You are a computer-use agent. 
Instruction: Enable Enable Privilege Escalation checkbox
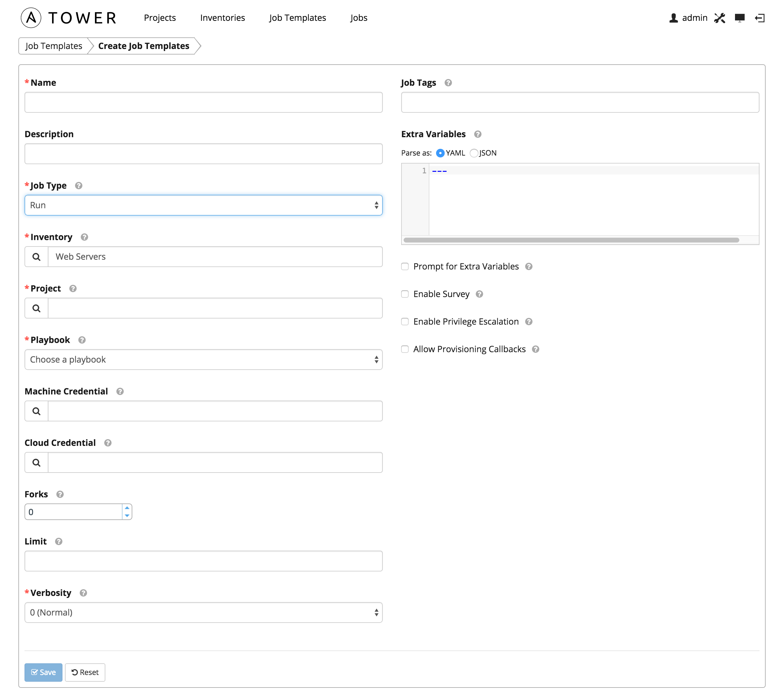(x=405, y=321)
